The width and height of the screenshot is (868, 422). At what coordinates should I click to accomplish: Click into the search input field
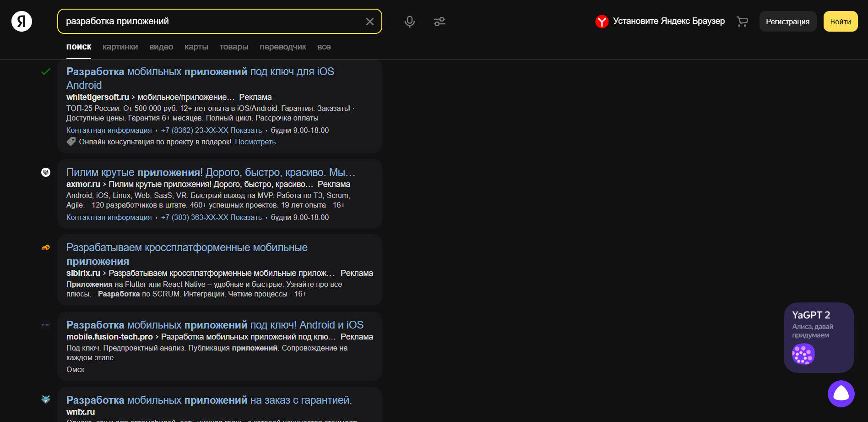211,22
